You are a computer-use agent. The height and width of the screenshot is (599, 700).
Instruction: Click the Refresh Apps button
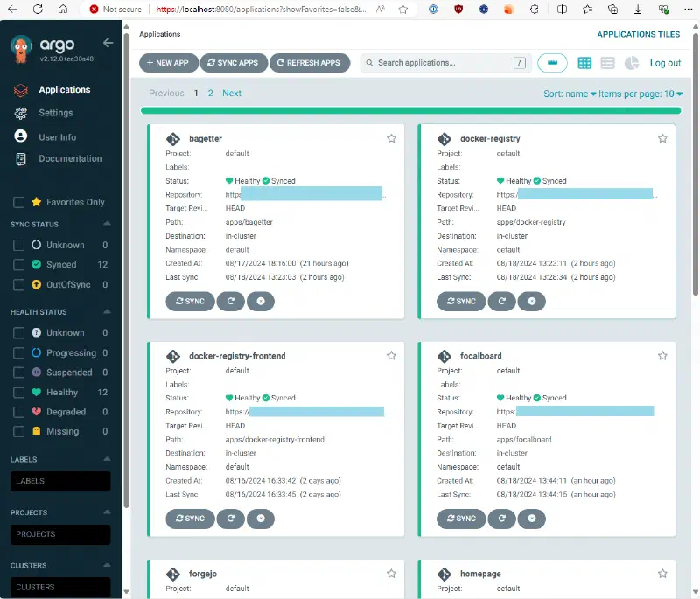click(x=310, y=63)
